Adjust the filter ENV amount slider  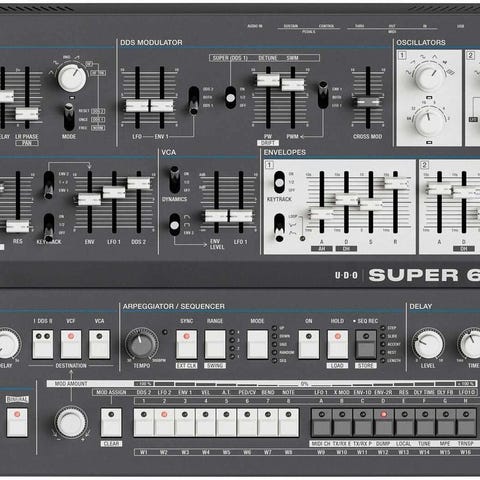tap(89, 199)
